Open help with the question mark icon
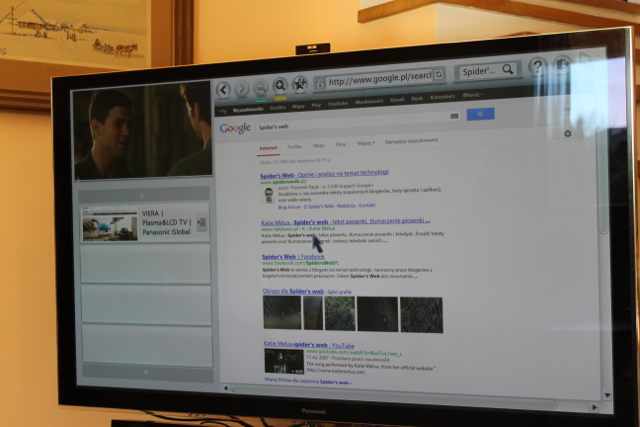 click(x=538, y=66)
